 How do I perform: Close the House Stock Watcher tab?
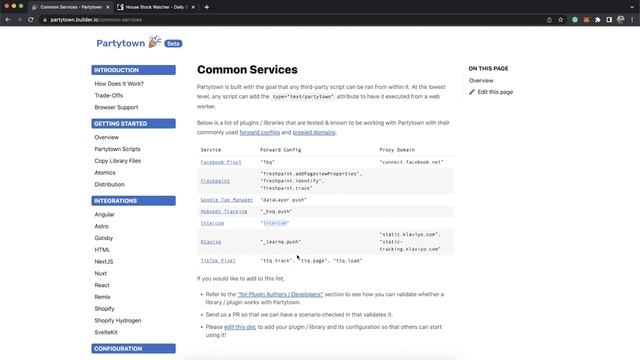[193, 7]
